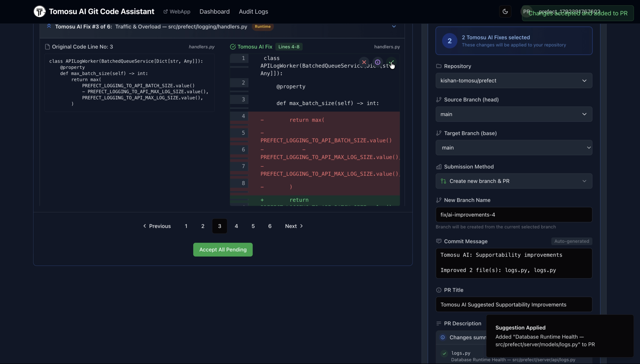Screen dimensions: 640x364
Task: Open the Repository dropdown kishan-tomosu/prefect
Action: pyautogui.click(x=514, y=80)
